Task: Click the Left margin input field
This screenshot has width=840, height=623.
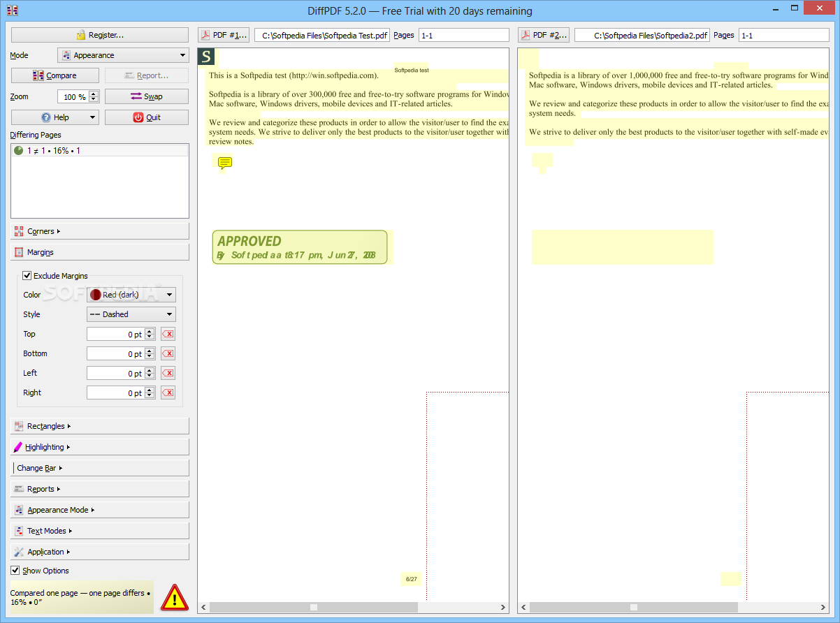Action: tap(115, 374)
